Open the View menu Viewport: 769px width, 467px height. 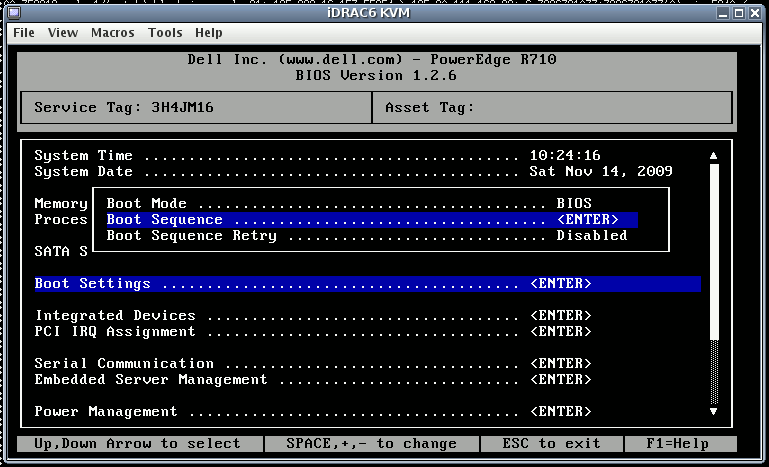pos(63,33)
